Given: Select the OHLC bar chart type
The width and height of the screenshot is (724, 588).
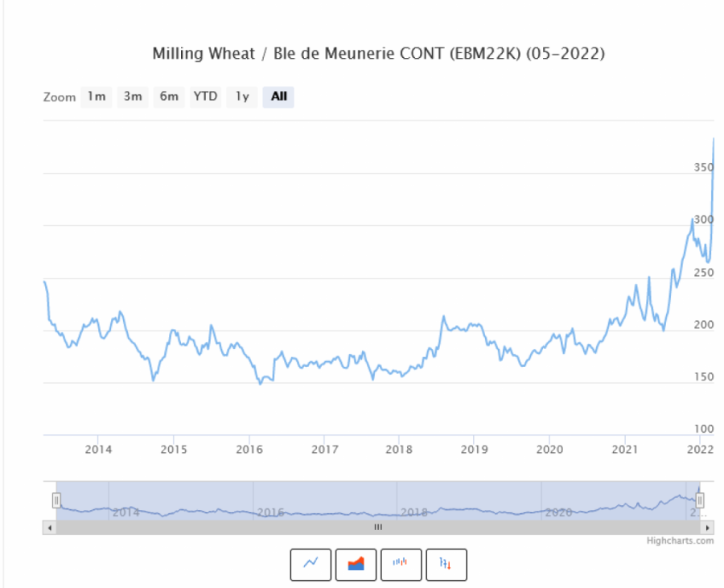Looking at the screenshot, I should click(x=446, y=564).
